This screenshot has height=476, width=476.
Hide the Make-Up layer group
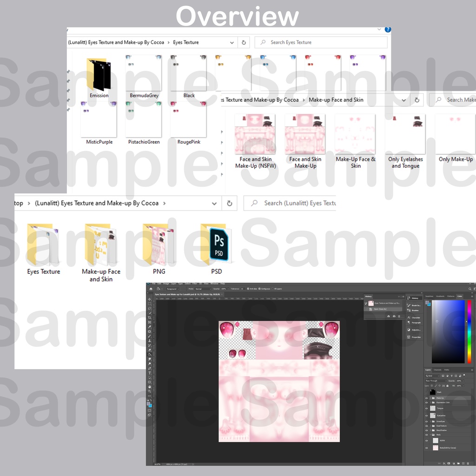[x=427, y=398]
